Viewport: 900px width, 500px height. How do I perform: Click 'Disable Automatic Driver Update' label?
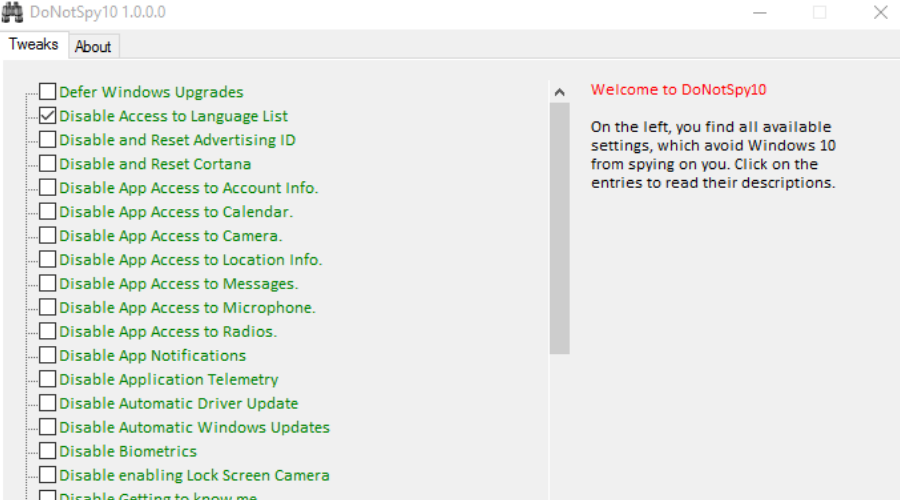pos(179,404)
